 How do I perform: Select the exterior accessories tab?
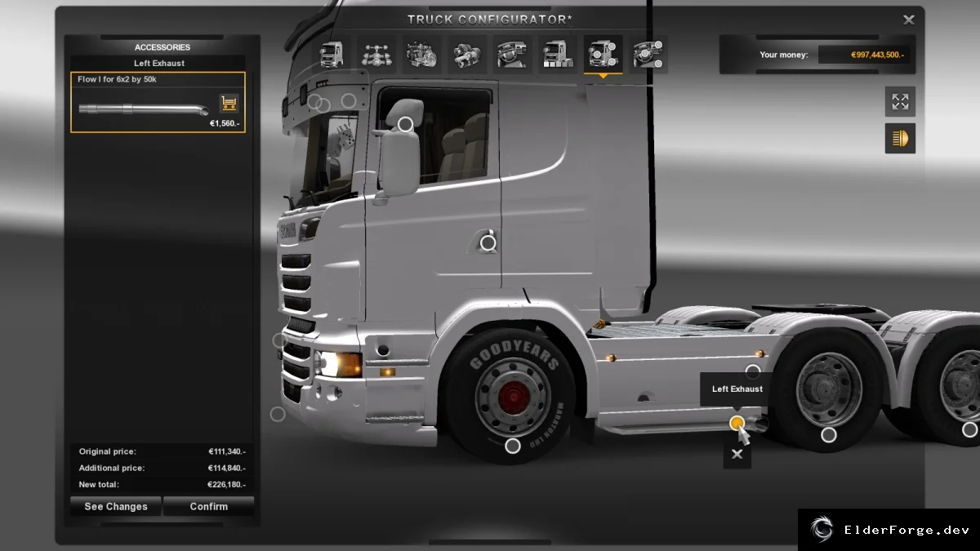(604, 55)
